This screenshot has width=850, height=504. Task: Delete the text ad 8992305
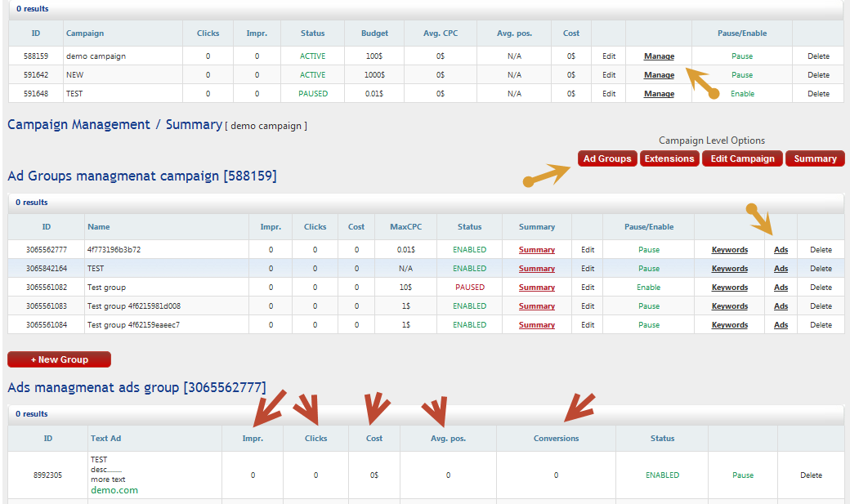pos(811,475)
